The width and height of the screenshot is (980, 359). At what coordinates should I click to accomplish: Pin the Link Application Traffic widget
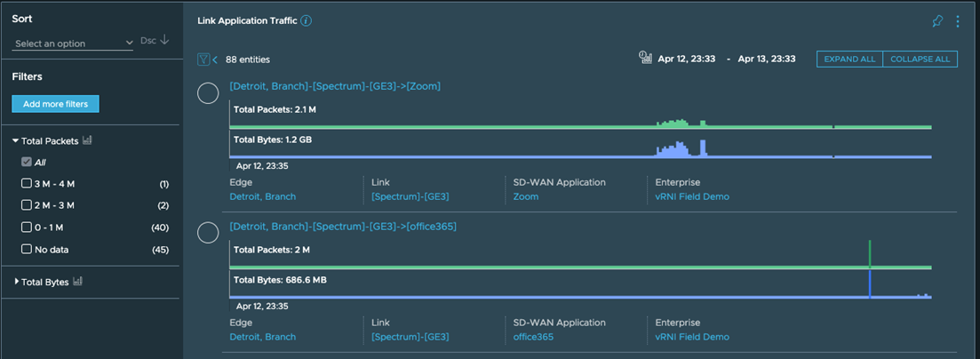click(x=937, y=21)
